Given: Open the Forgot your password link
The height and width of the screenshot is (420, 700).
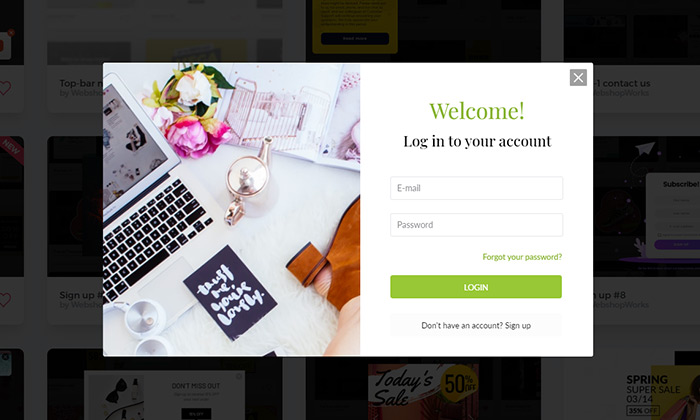Looking at the screenshot, I should 522,257.
